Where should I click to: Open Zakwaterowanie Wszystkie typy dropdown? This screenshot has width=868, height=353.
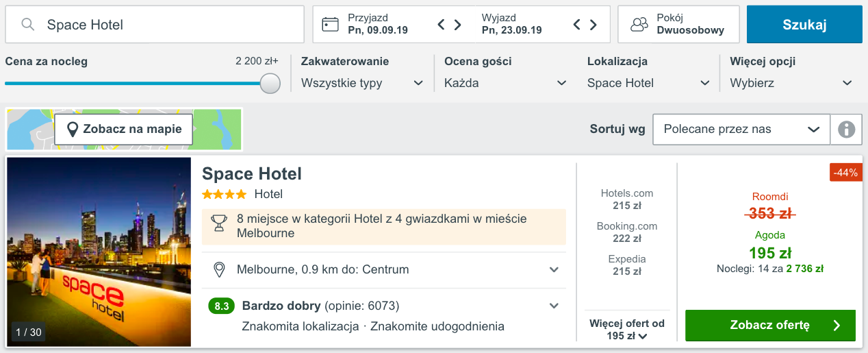coord(363,83)
